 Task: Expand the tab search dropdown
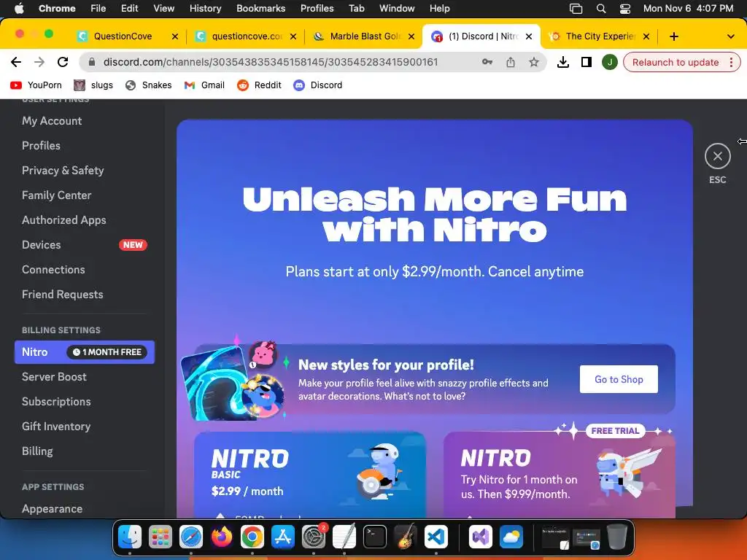click(730, 36)
